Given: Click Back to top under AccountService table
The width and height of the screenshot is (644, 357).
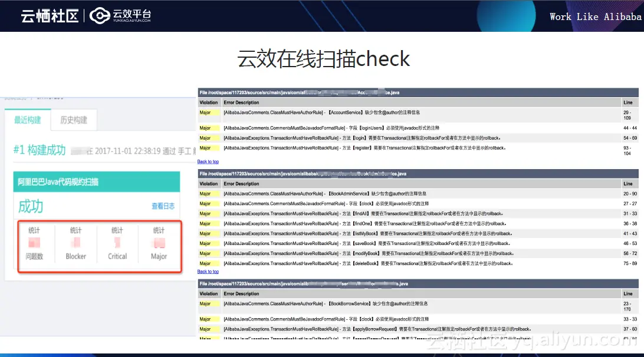Looking at the screenshot, I should [x=208, y=161].
